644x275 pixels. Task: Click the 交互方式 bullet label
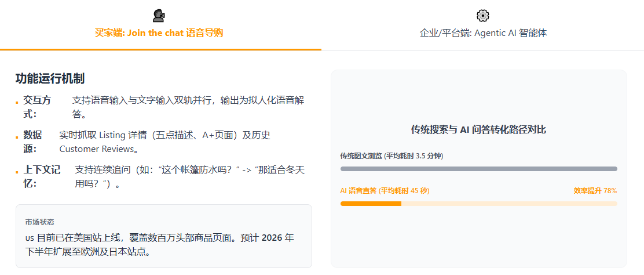tap(37, 107)
